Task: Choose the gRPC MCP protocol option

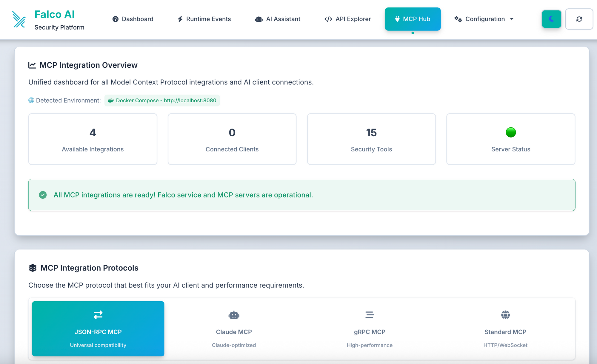Action: click(x=370, y=328)
